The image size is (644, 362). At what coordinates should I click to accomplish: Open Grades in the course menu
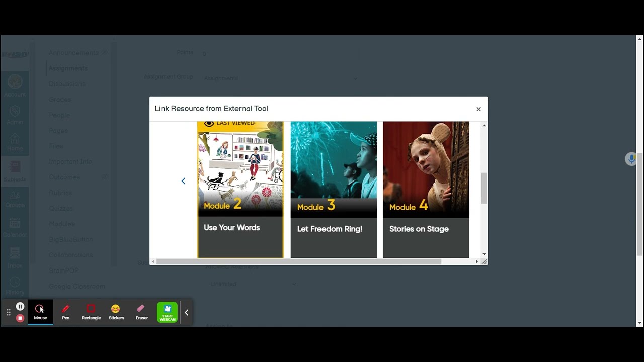tap(60, 100)
